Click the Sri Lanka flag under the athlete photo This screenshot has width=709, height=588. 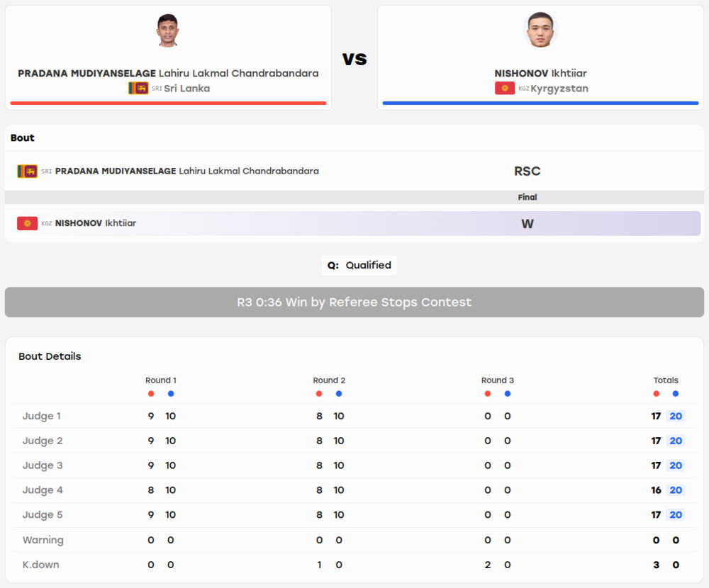tap(138, 88)
